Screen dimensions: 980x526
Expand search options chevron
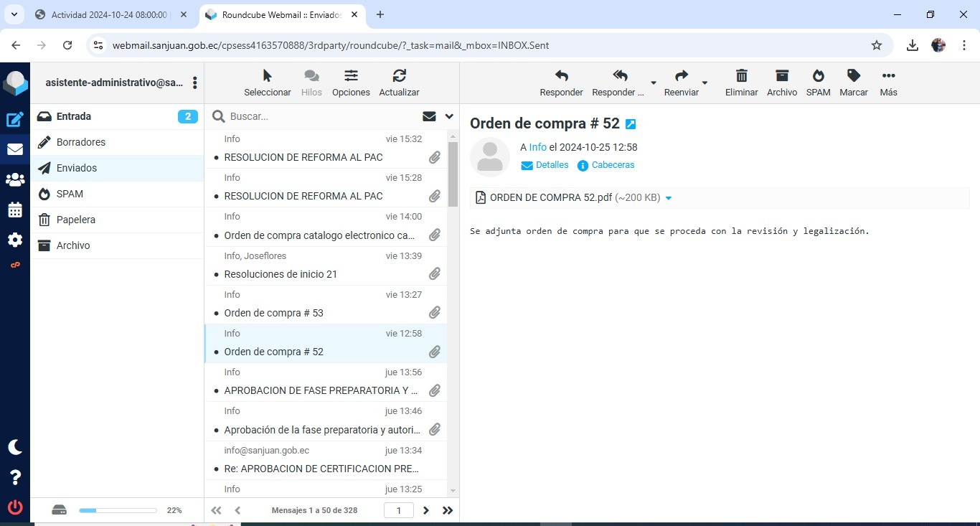[x=449, y=116]
